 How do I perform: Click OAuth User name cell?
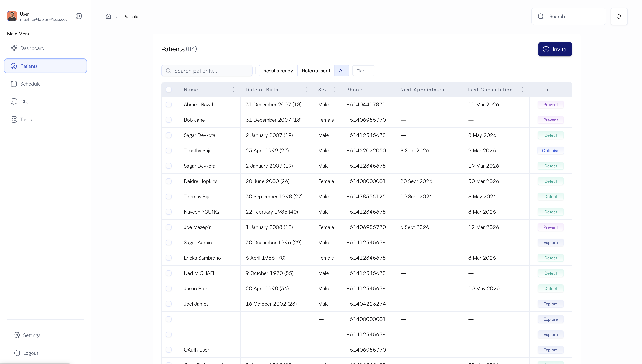pyautogui.click(x=196, y=350)
